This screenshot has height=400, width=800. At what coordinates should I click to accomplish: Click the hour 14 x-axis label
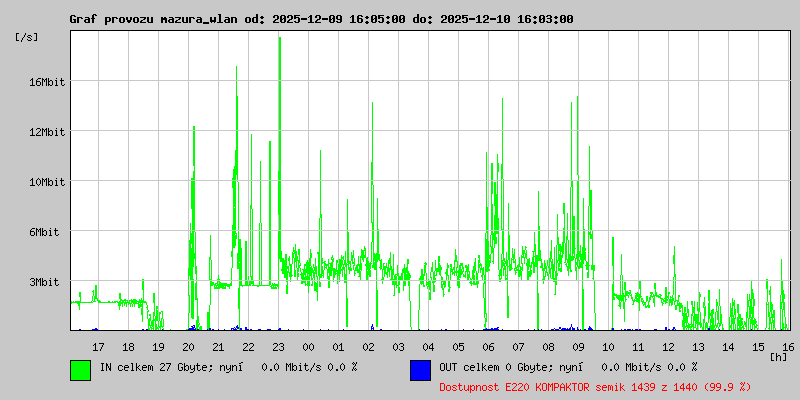click(x=729, y=347)
